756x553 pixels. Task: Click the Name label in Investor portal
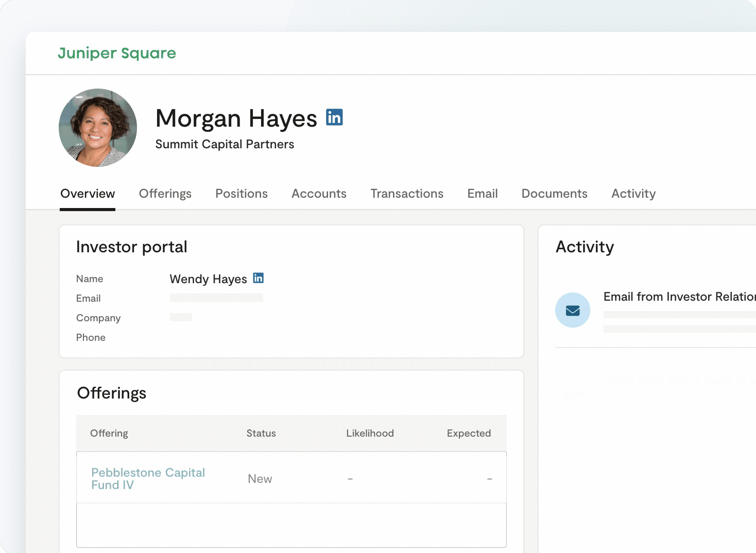tap(90, 279)
